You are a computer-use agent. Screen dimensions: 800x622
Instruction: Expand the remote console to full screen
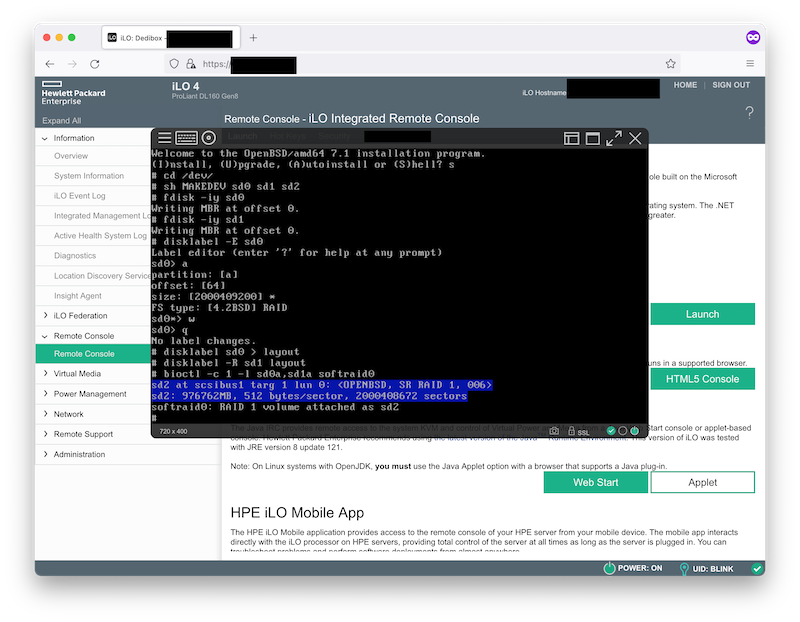coord(614,138)
